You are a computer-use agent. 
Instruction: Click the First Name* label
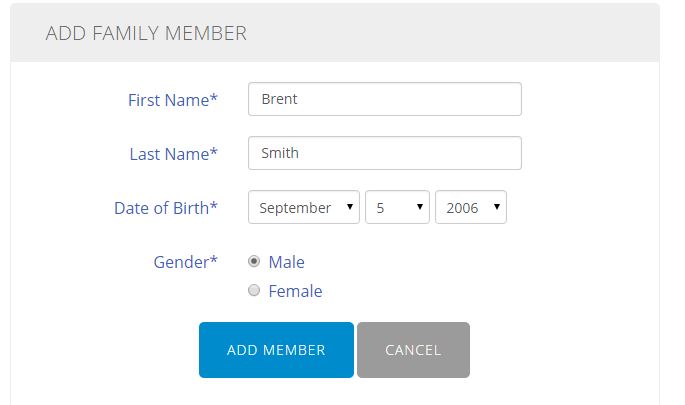pyautogui.click(x=173, y=100)
